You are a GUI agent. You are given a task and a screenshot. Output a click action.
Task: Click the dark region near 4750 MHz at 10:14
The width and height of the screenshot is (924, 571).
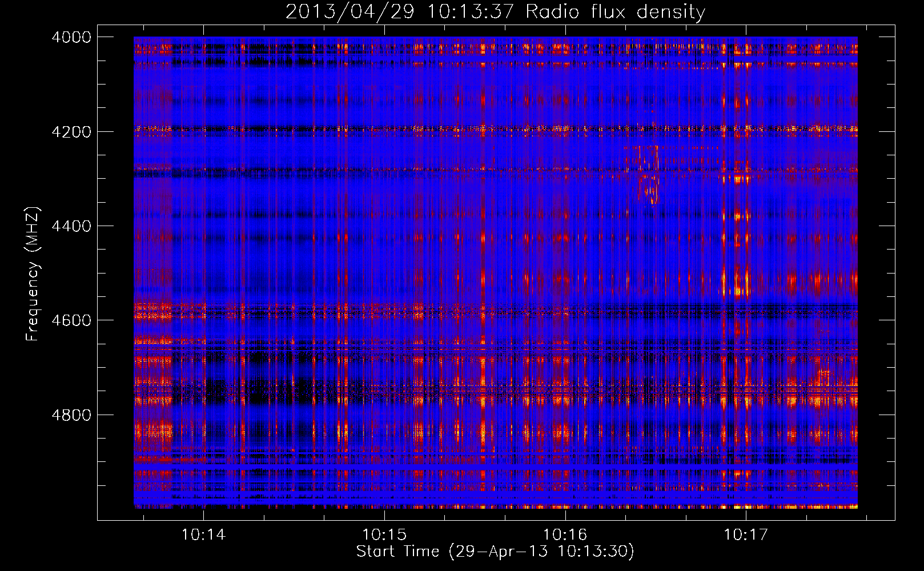coord(217,393)
